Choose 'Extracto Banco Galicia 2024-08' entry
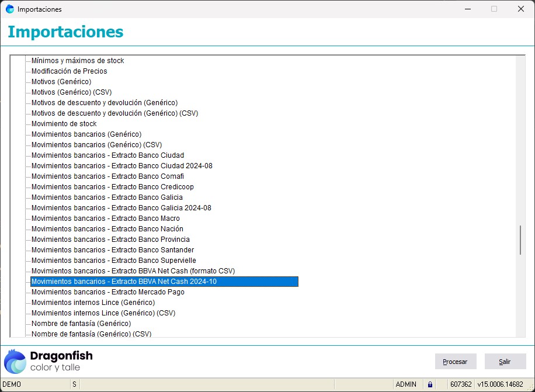 (x=121, y=208)
